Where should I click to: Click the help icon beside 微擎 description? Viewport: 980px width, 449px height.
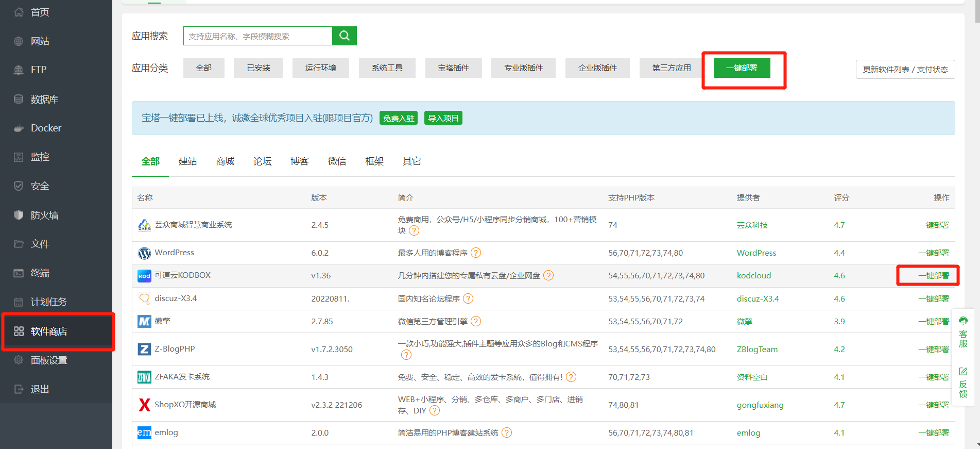click(x=476, y=321)
